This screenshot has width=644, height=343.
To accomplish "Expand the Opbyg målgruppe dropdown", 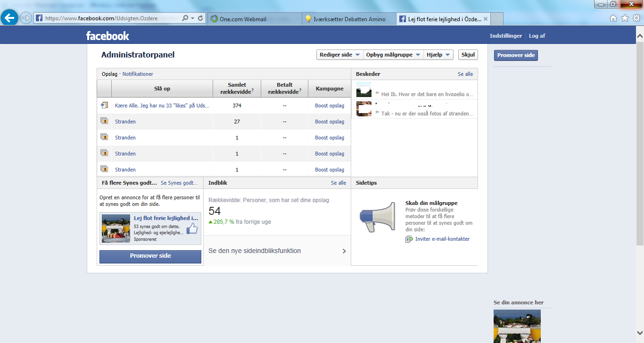I will tap(393, 55).
